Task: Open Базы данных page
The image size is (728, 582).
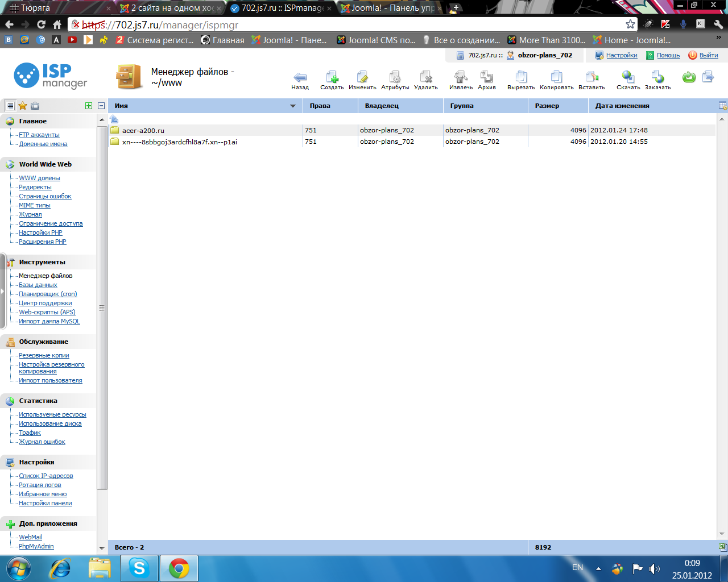Action: (38, 285)
